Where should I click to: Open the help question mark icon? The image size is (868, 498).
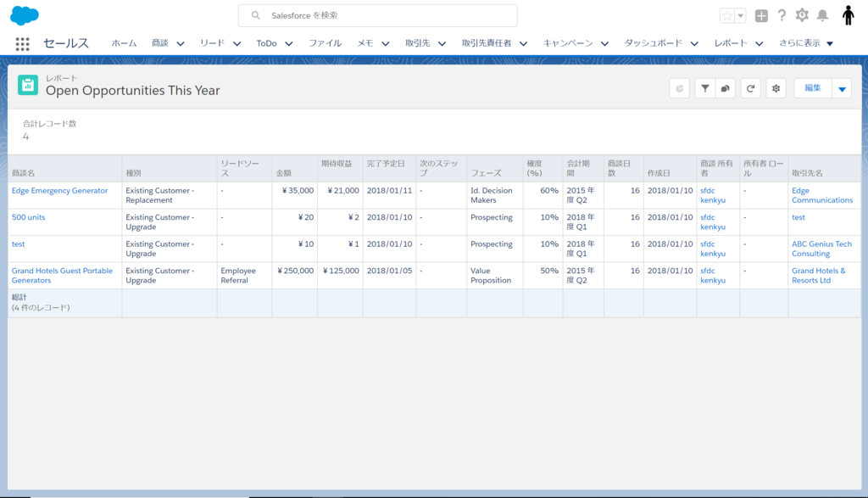pos(781,15)
